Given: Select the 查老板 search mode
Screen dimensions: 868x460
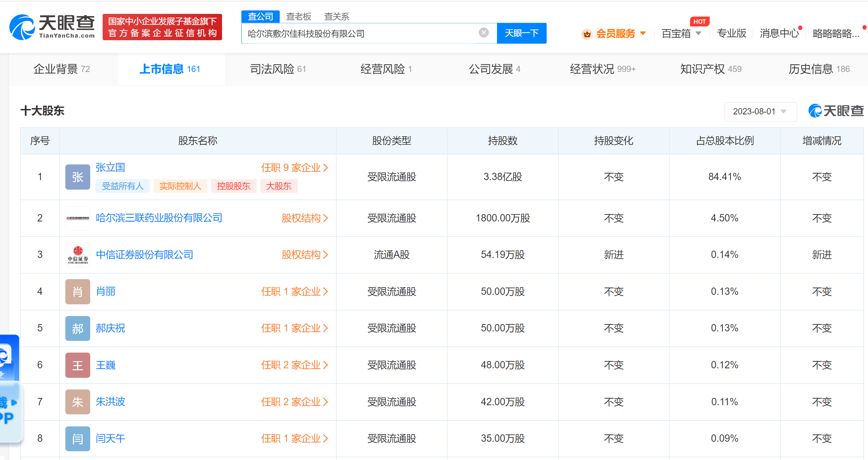Looking at the screenshot, I should click(x=298, y=16).
